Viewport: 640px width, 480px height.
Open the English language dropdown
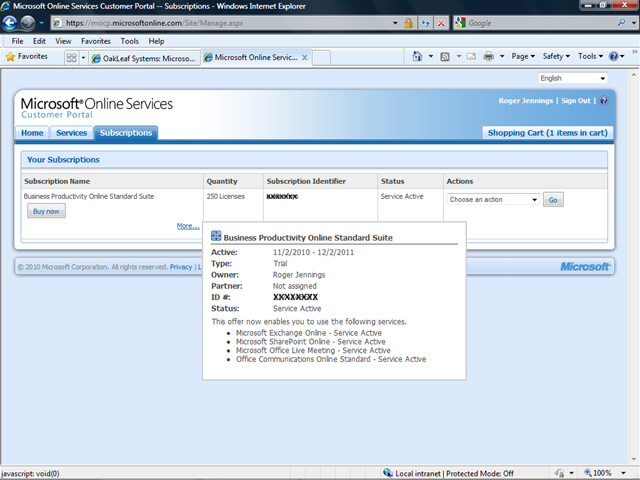point(572,78)
